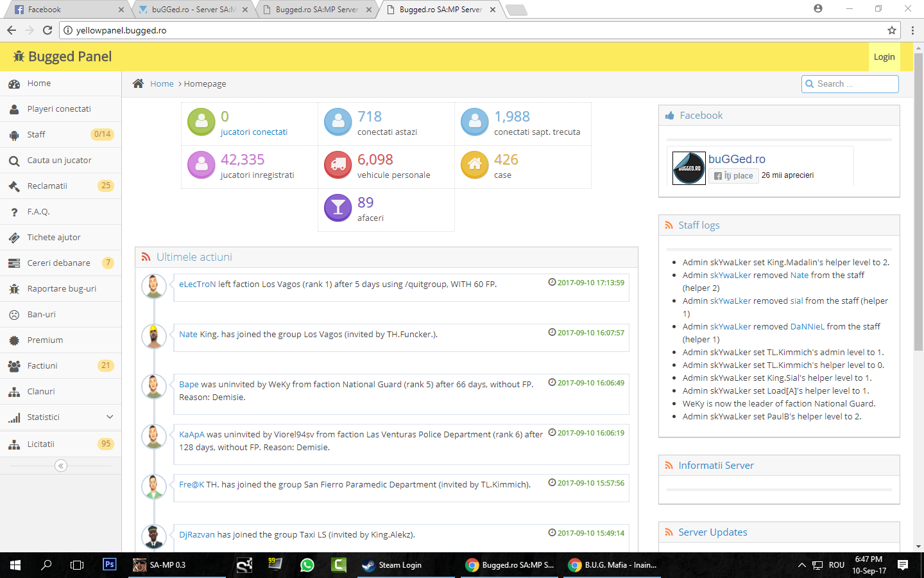Click the bug logo next to Bugged Panel
Image resolution: width=924 pixels, height=578 pixels.
19,57
